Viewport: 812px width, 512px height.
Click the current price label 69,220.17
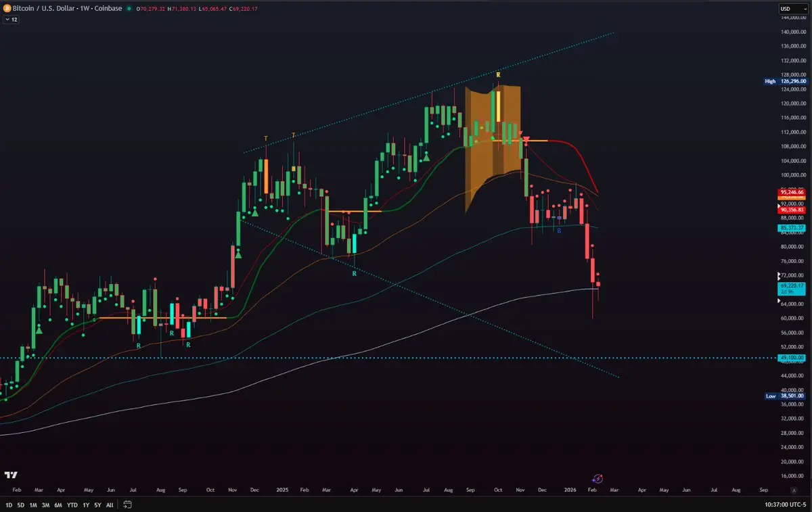(x=791, y=289)
